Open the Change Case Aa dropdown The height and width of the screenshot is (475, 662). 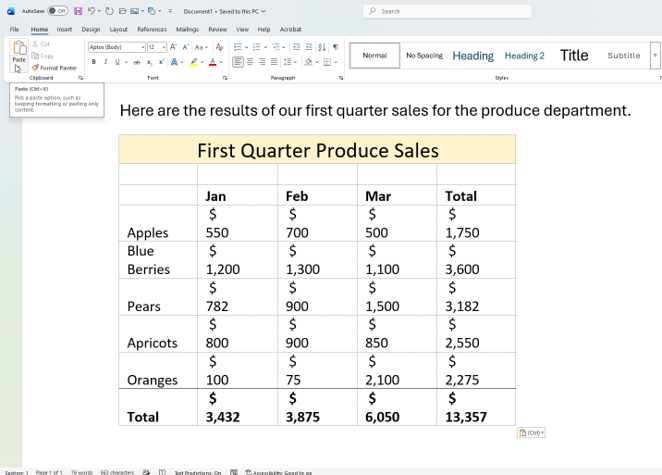tap(201, 47)
